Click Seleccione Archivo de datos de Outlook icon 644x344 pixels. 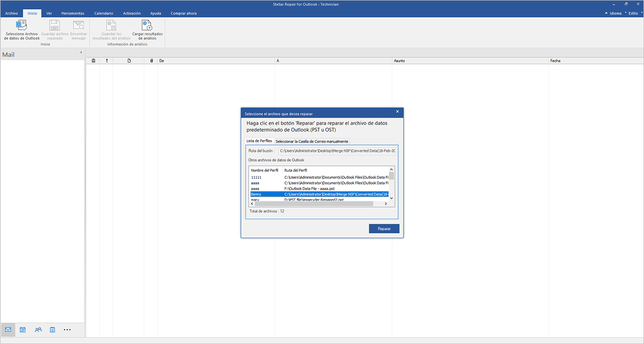coord(22,25)
